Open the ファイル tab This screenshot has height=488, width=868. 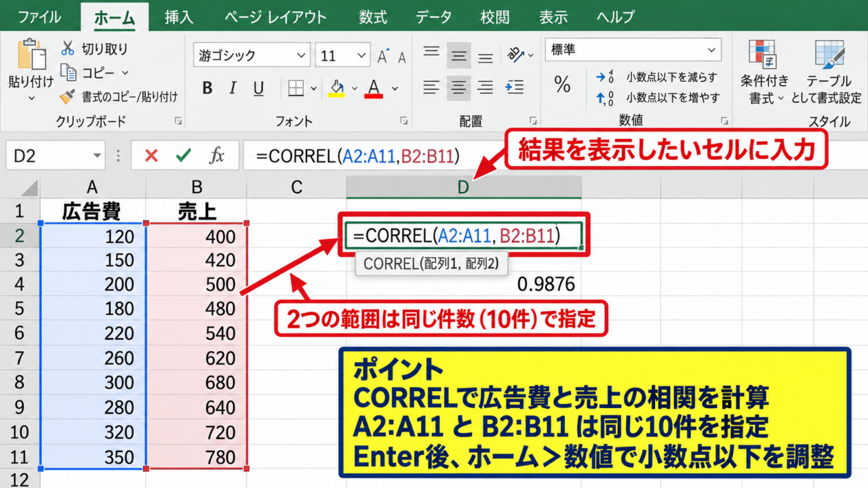(x=39, y=17)
